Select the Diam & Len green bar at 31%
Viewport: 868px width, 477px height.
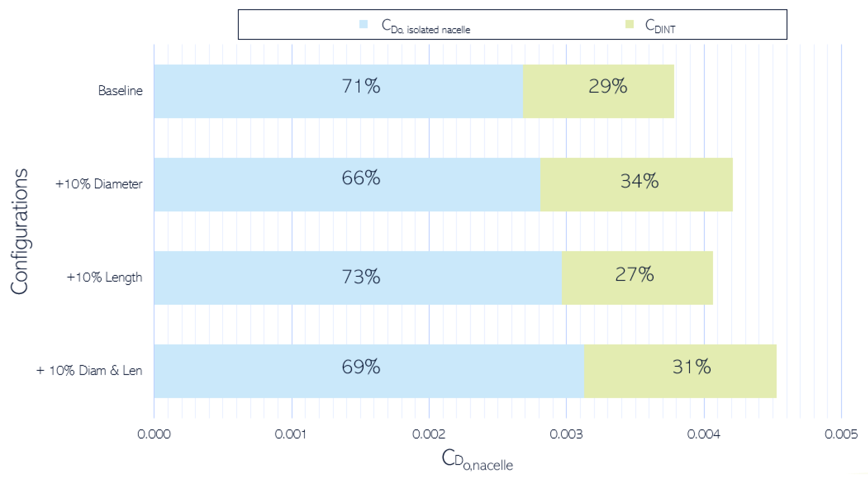click(x=680, y=371)
